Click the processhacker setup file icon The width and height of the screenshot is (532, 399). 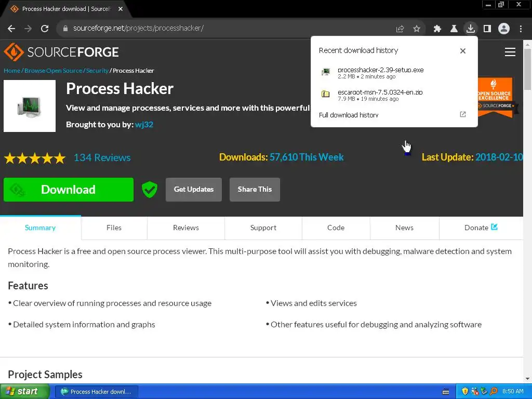[x=326, y=72]
